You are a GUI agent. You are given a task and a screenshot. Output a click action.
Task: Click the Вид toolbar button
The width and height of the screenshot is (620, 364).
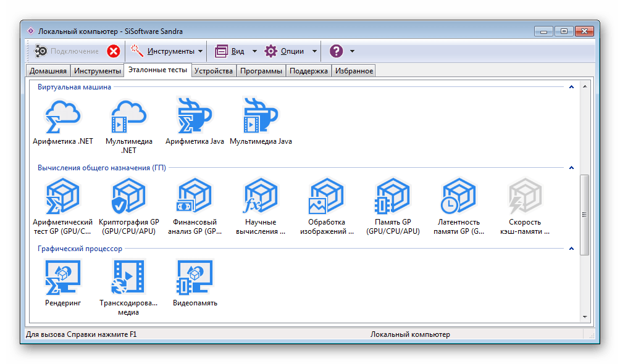[x=230, y=51]
